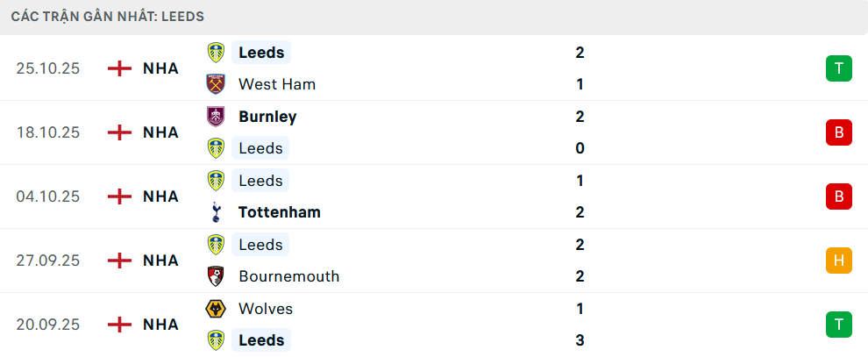Click the Wolves club crest
This screenshot has height=357, width=868.
[x=215, y=309]
